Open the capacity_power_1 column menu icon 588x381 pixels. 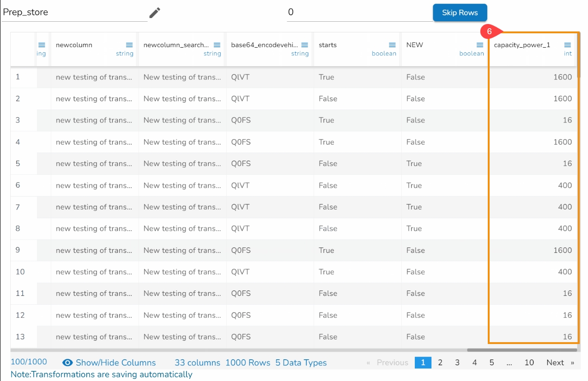568,45
